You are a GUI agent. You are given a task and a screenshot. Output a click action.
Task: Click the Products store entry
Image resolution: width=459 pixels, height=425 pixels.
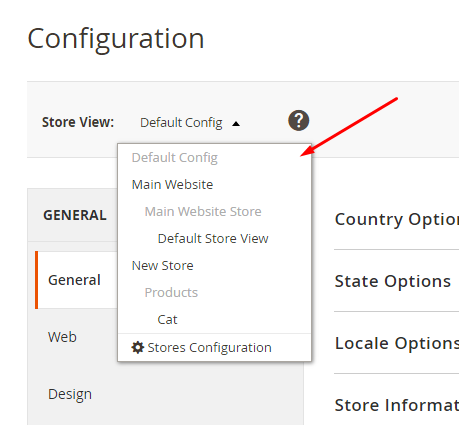click(x=171, y=292)
